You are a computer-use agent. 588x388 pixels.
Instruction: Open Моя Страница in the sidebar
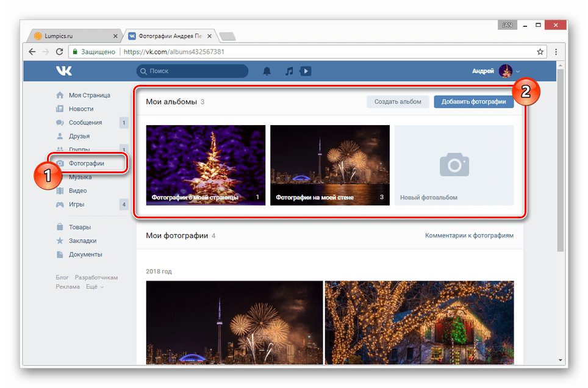click(89, 95)
